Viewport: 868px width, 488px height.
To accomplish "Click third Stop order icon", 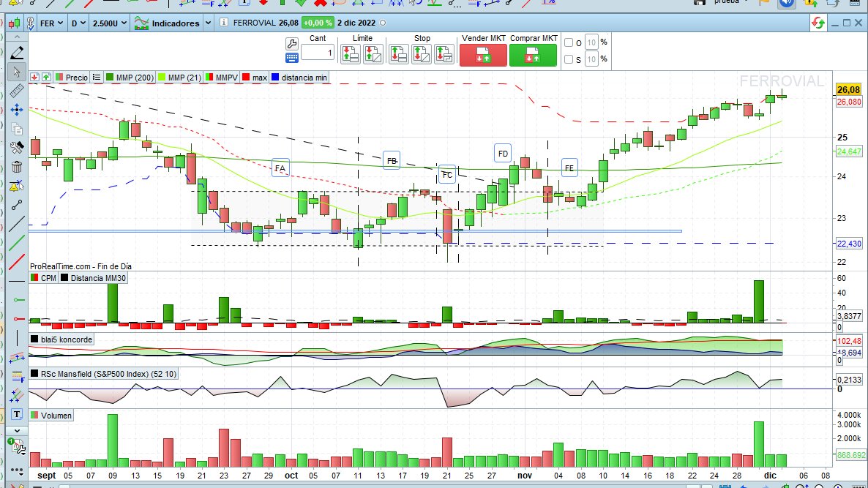I will [x=444, y=54].
